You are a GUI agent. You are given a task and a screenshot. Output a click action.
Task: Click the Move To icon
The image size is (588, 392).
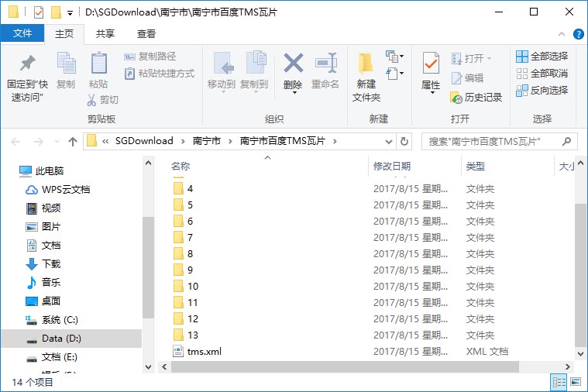223,63
